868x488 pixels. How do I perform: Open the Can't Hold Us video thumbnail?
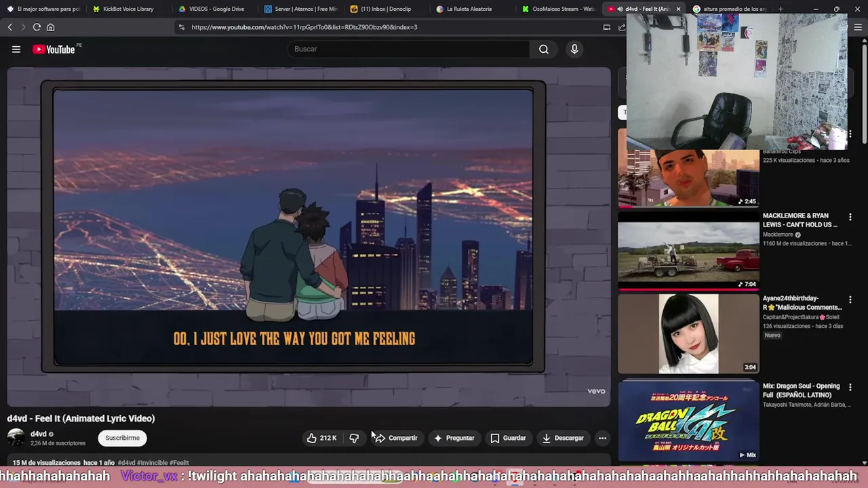click(x=688, y=250)
